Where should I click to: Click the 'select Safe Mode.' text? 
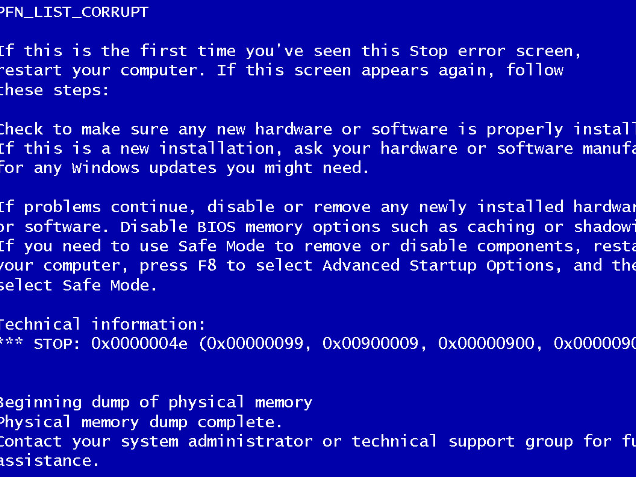(x=78, y=285)
